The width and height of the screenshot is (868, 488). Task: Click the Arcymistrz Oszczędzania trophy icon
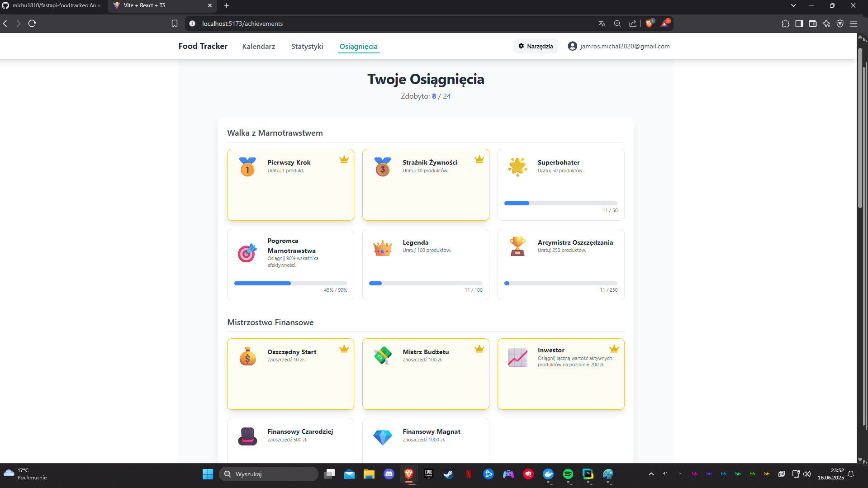pyautogui.click(x=517, y=246)
